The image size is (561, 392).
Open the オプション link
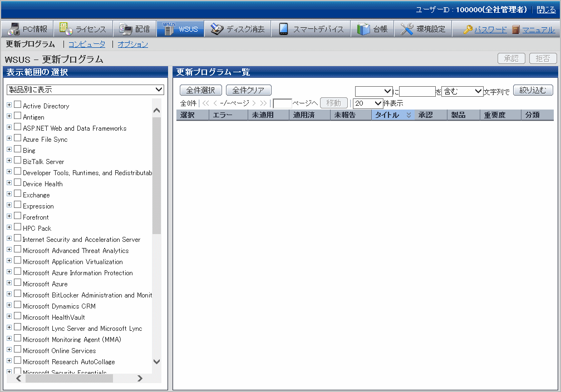132,44
